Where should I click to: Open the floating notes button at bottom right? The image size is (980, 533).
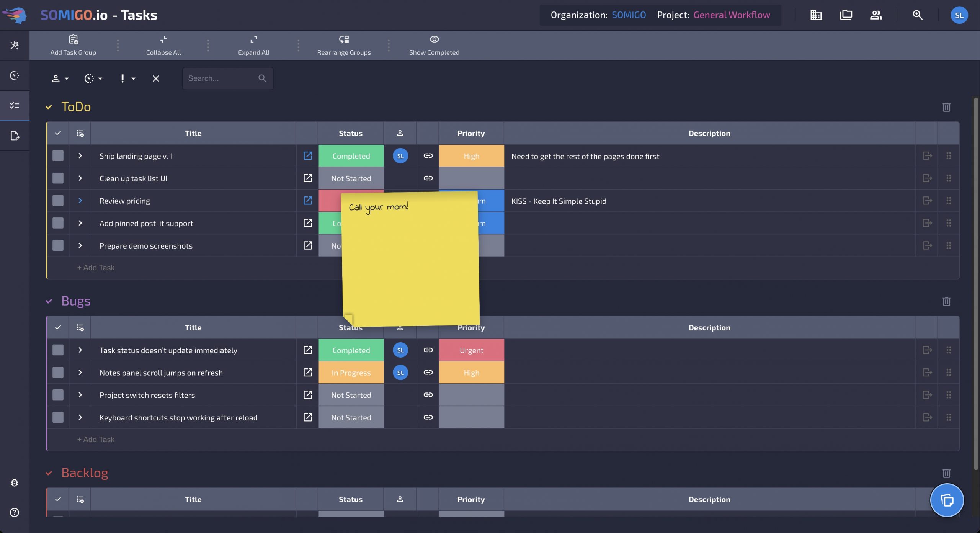pos(947,500)
